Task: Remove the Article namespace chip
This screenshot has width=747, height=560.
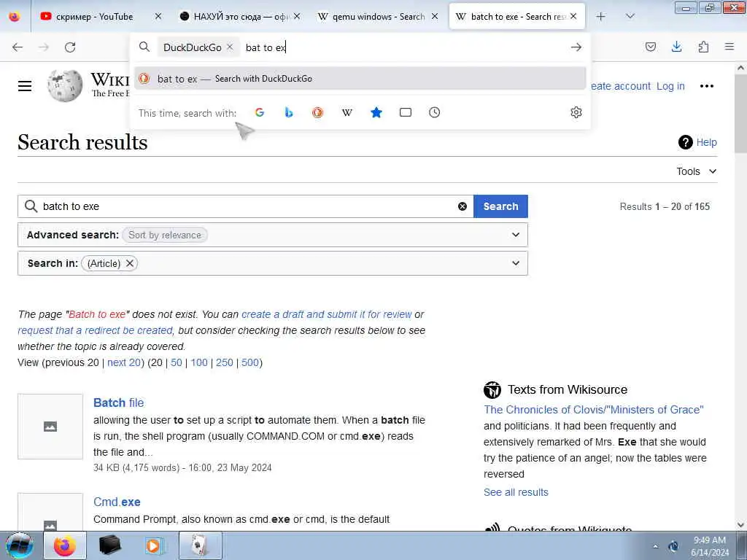Action: pos(130,263)
